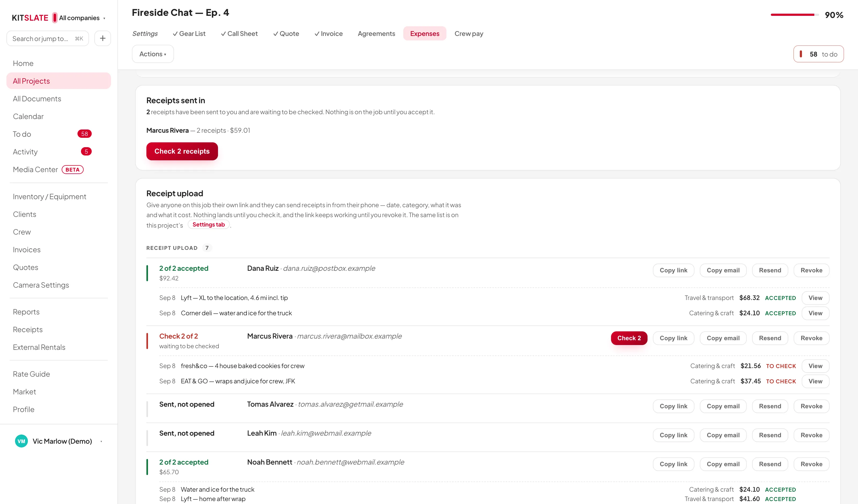Open Receipts in the sidebar
Image resolution: width=858 pixels, height=504 pixels.
point(58,329)
